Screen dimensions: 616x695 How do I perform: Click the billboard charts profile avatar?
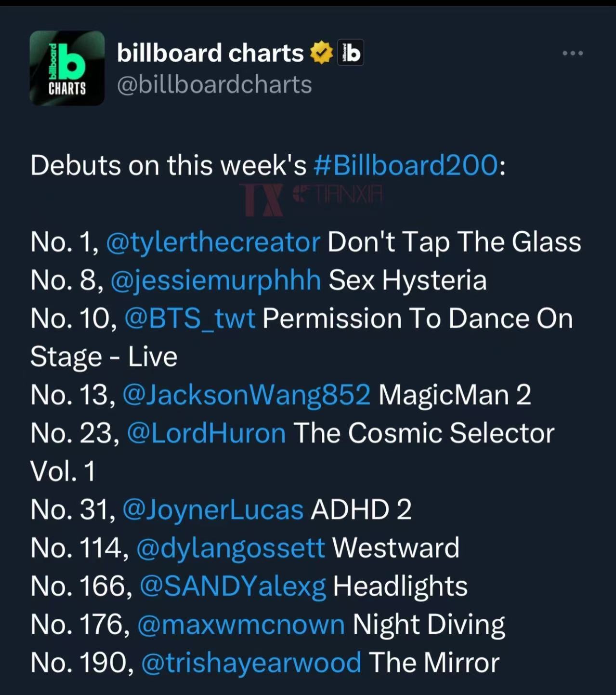click(x=67, y=68)
